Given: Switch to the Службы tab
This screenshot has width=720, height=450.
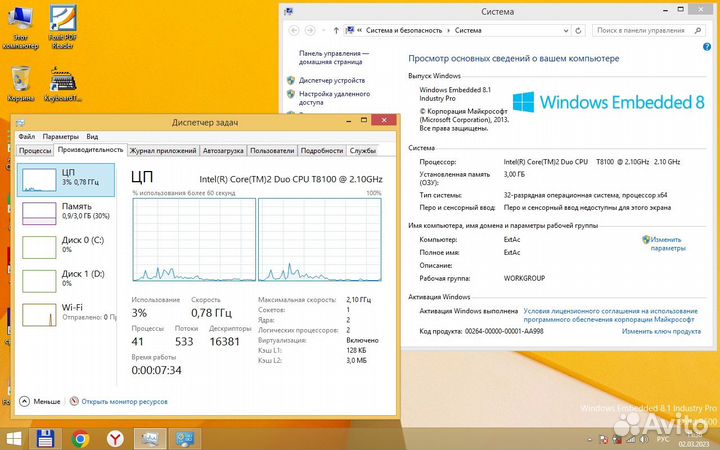Looking at the screenshot, I should [x=363, y=151].
